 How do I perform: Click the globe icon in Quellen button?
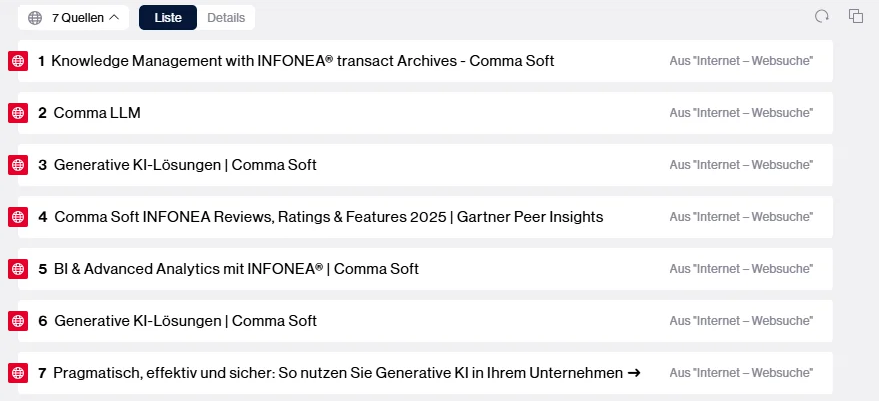click(x=36, y=17)
